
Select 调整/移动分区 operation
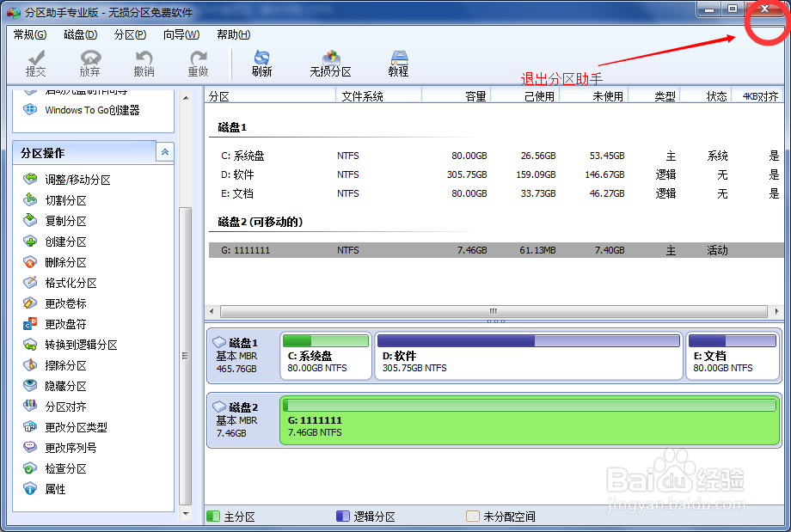(67, 180)
